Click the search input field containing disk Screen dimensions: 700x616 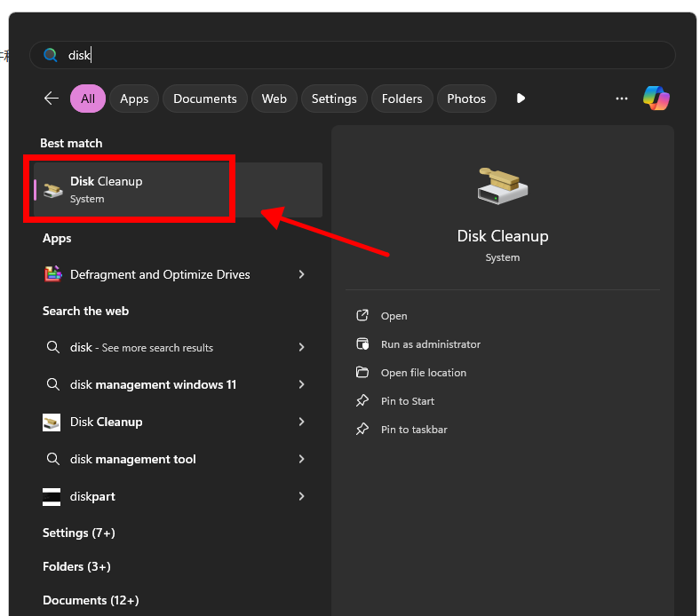coord(355,55)
